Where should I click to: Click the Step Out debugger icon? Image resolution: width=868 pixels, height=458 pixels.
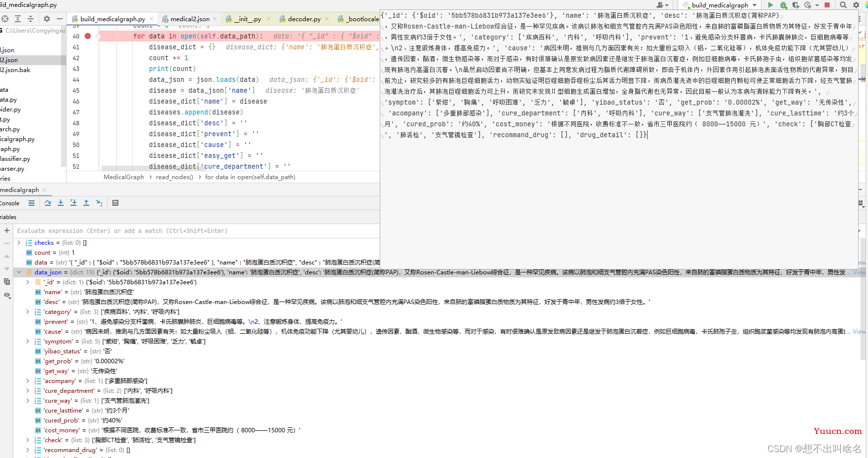pos(86,203)
